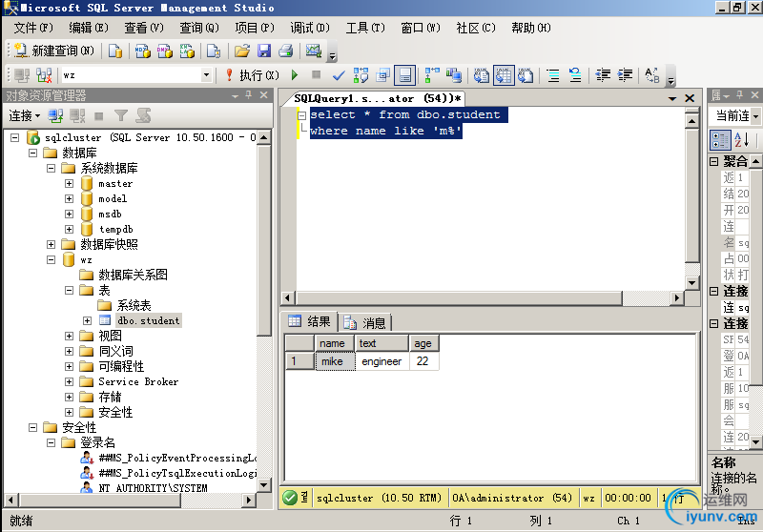
Task: Open the 帮助(H) menu
Action: [531, 28]
